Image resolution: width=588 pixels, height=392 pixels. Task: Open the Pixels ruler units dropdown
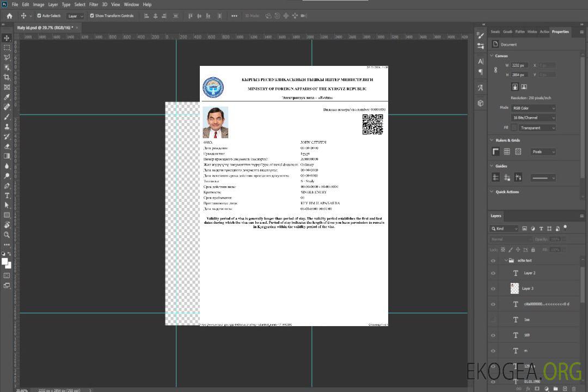(543, 151)
